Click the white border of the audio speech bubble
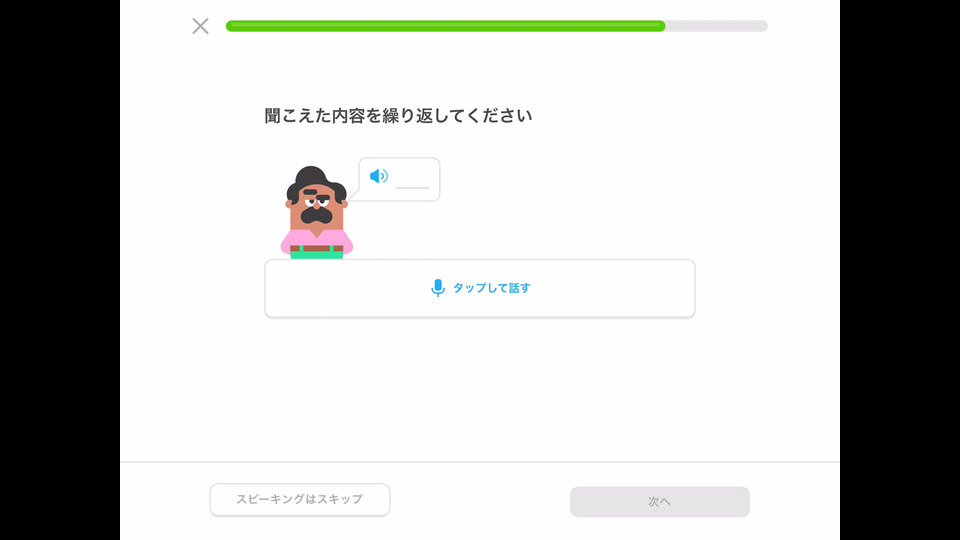The height and width of the screenshot is (540, 960). click(399, 159)
